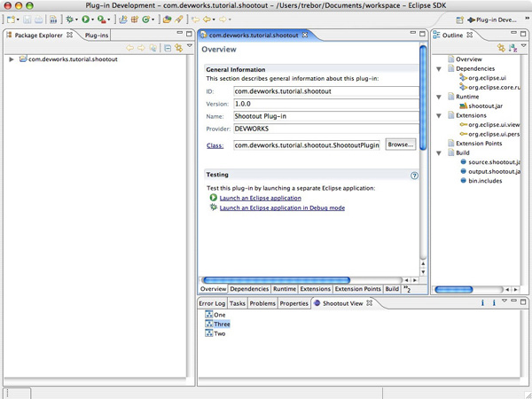The image size is (532, 399).
Task: Expand the com.devworks.tutorial.shootout project node
Action: pos(12,59)
